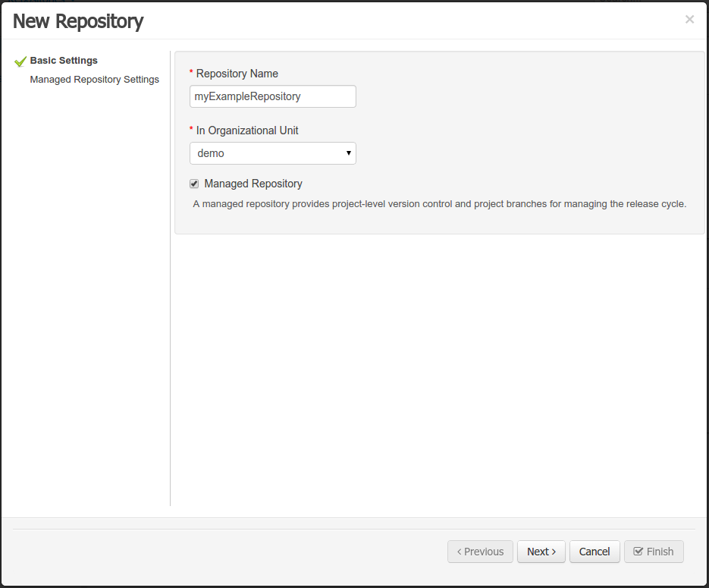Click the dropdown arrow on the organizational unit selector

pos(349,153)
